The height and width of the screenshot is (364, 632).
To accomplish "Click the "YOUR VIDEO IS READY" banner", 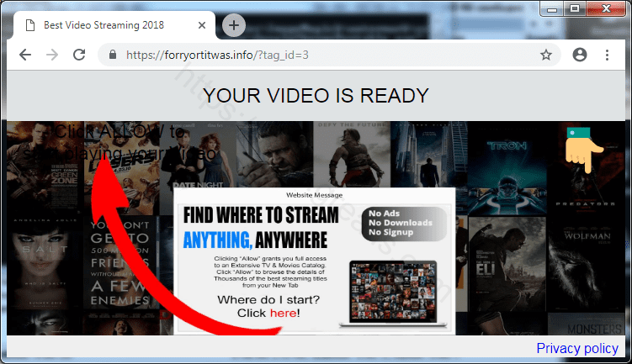I will [x=316, y=96].
